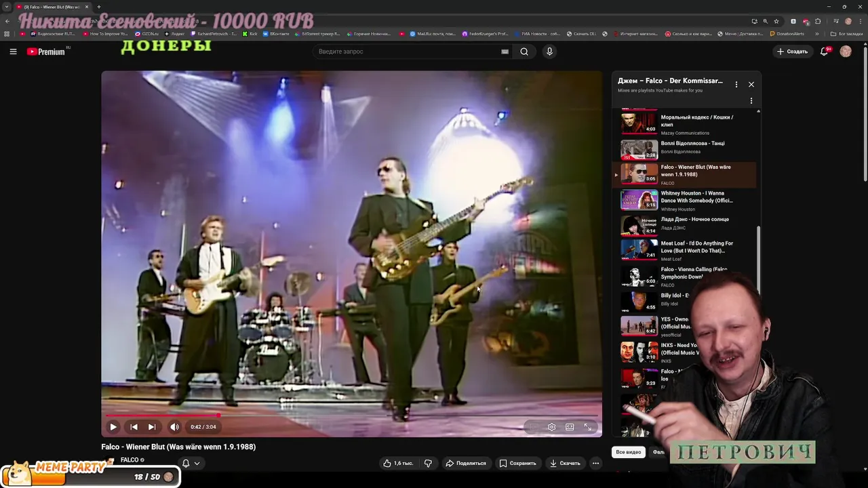Play Whitney Houston I Wanna Dance playlist item
This screenshot has width=868, height=488.
(x=685, y=201)
